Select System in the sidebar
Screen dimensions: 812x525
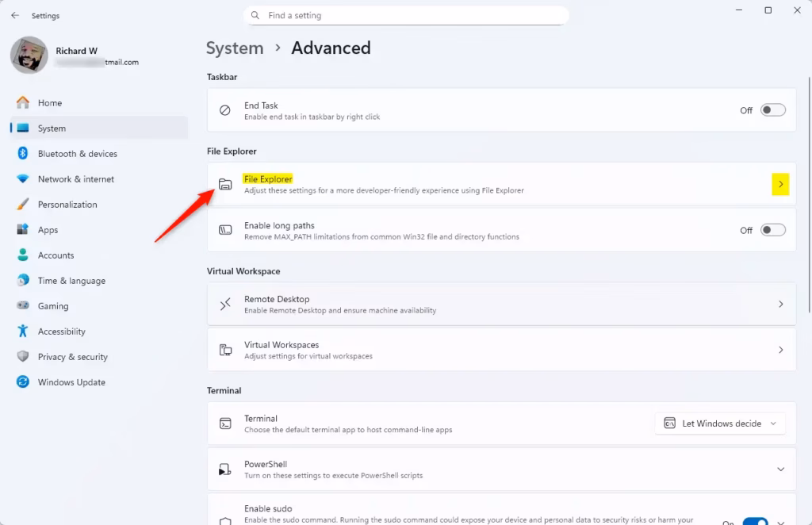(x=98, y=128)
